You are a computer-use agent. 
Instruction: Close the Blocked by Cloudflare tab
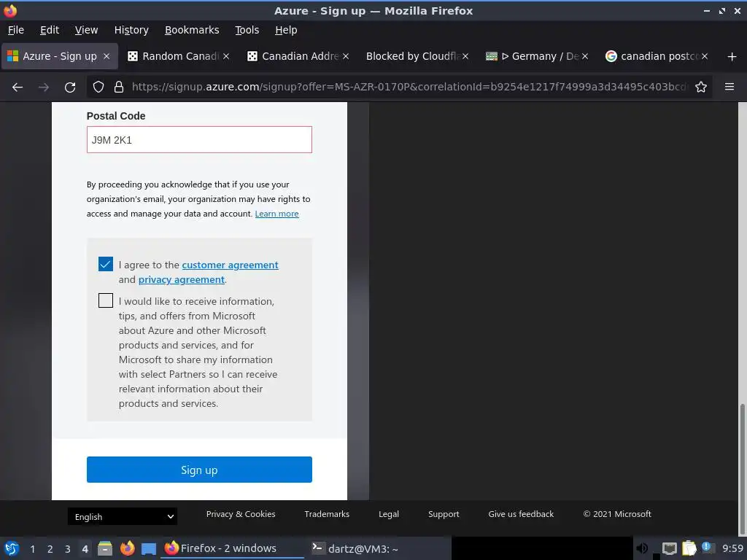(x=465, y=56)
